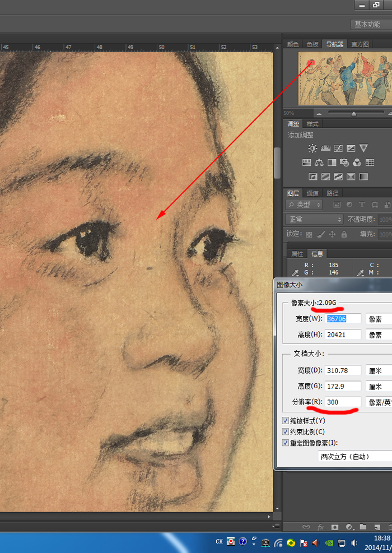The height and width of the screenshot is (553, 392).
Task: Open the 基本功能 workspace dropdown
Action: pyautogui.click(x=371, y=24)
